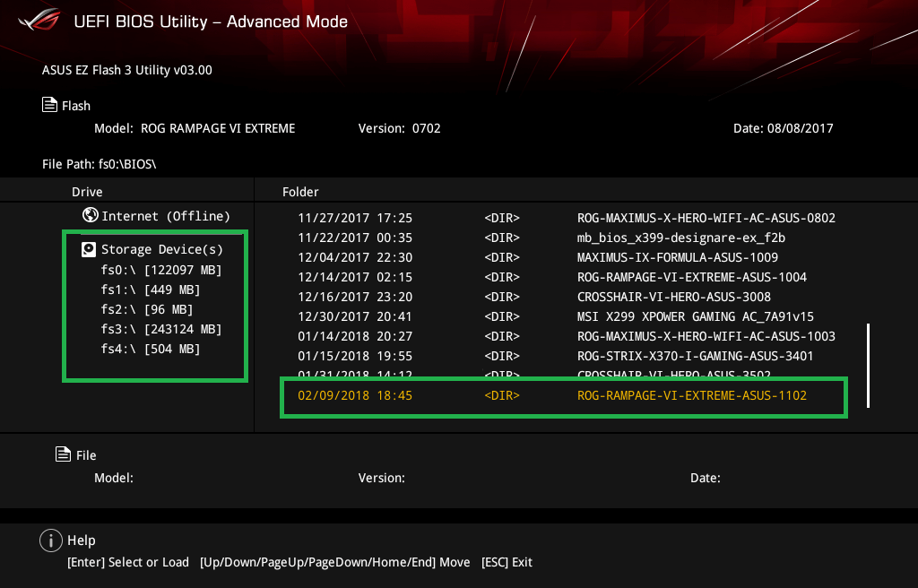This screenshot has height=588, width=918.
Task: Choose drive fs0:\ [122097 MB]
Action: [x=161, y=270]
